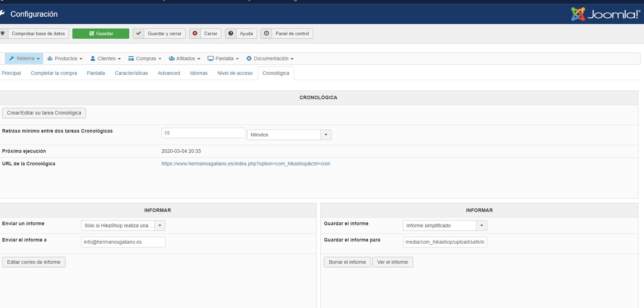Viewport: 644px width, 308px height.
Task: Select the Cronológica tab
Action: click(276, 73)
